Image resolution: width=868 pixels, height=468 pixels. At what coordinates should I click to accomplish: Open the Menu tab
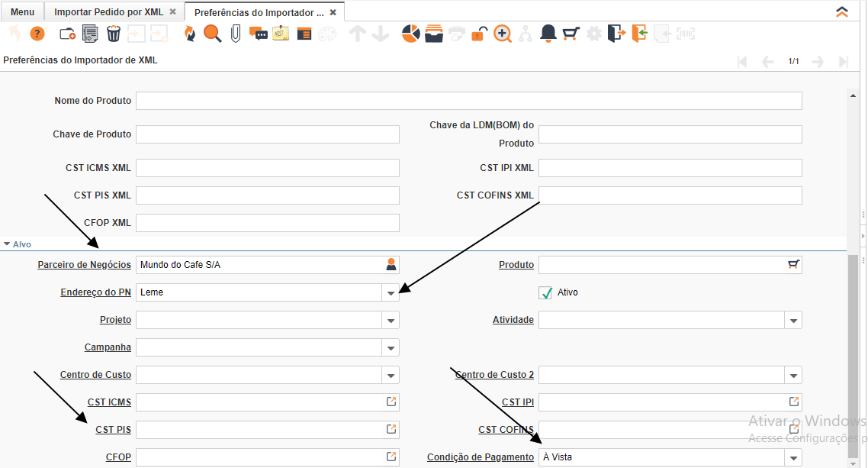point(22,12)
